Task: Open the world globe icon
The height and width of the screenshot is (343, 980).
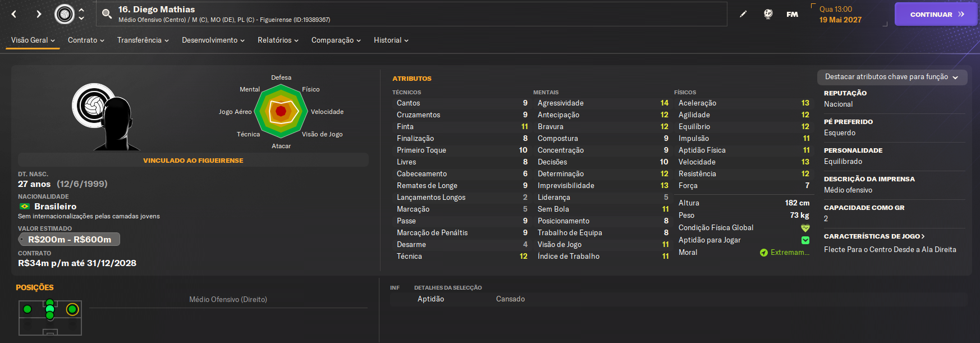Action: tap(768, 14)
